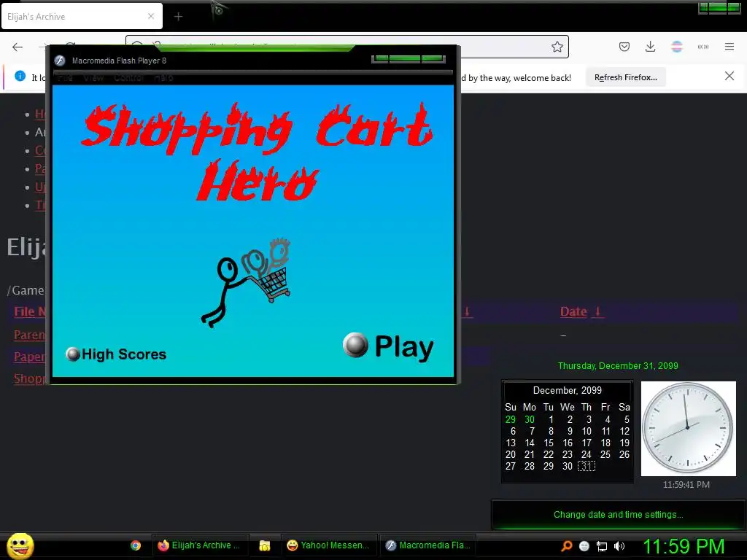Image resolution: width=747 pixels, height=560 pixels.
Task: Open the Control menu in Flash Player
Action: pos(128,77)
